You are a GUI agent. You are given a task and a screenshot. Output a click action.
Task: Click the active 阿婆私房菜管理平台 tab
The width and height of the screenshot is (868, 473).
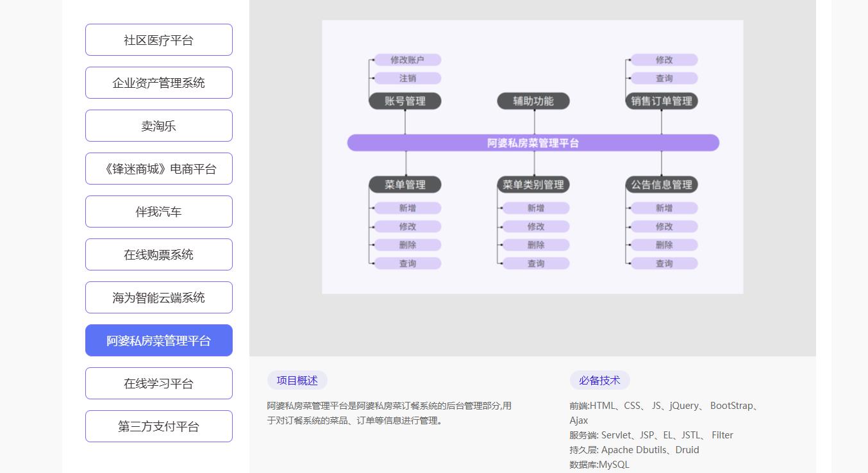tap(158, 340)
